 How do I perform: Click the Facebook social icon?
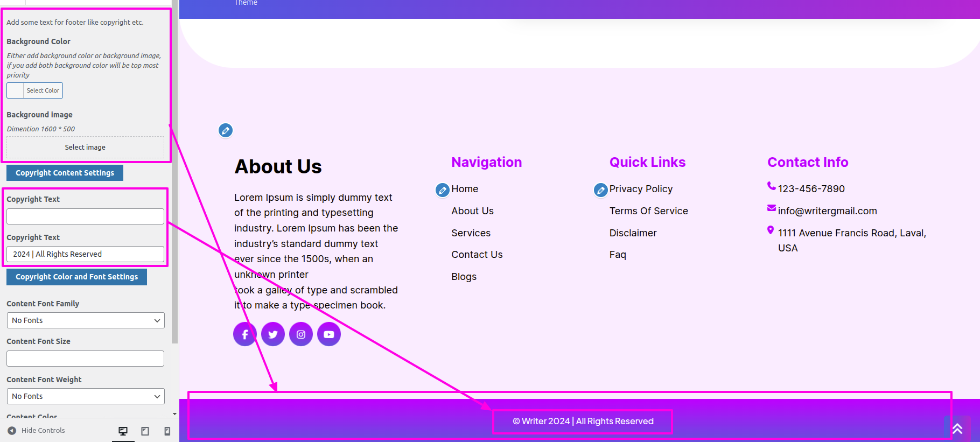pyautogui.click(x=244, y=334)
